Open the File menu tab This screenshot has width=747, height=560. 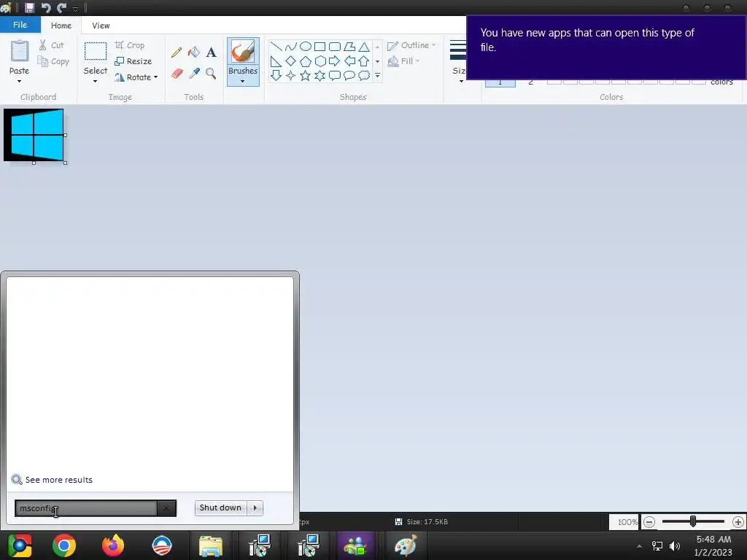click(x=20, y=25)
